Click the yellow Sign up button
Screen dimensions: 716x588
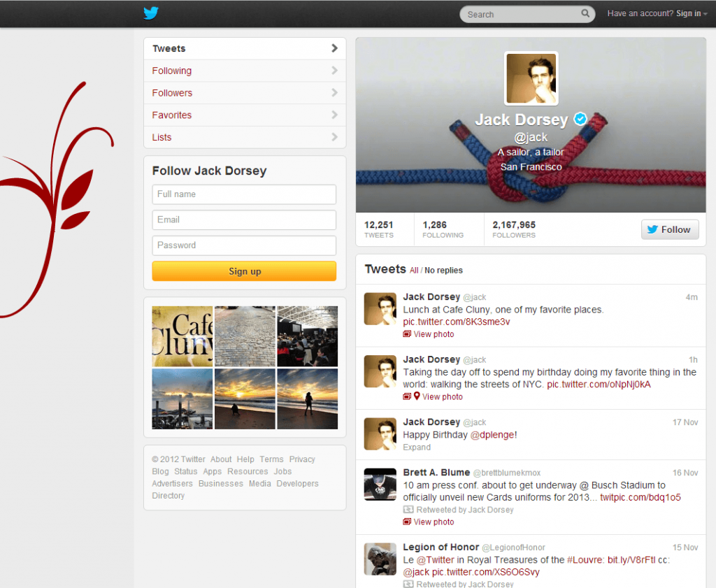click(x=244, y=271)
